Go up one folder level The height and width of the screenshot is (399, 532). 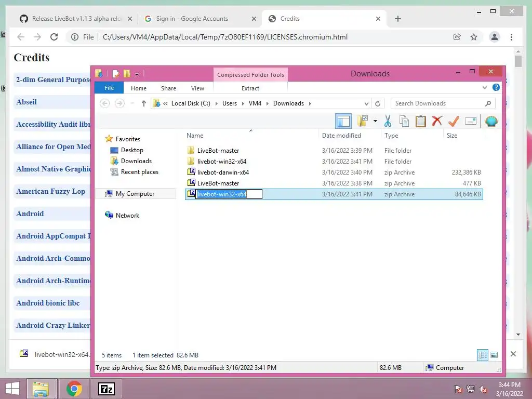point(143,103)
